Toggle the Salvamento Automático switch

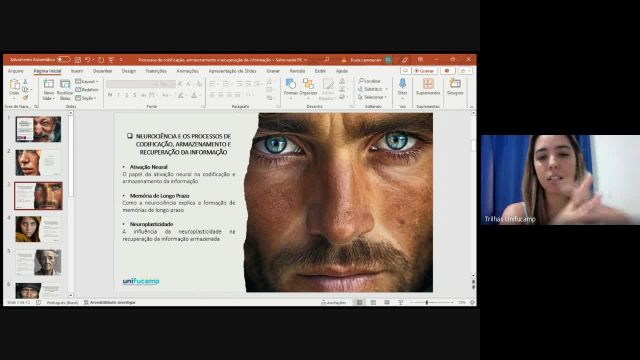64,60
